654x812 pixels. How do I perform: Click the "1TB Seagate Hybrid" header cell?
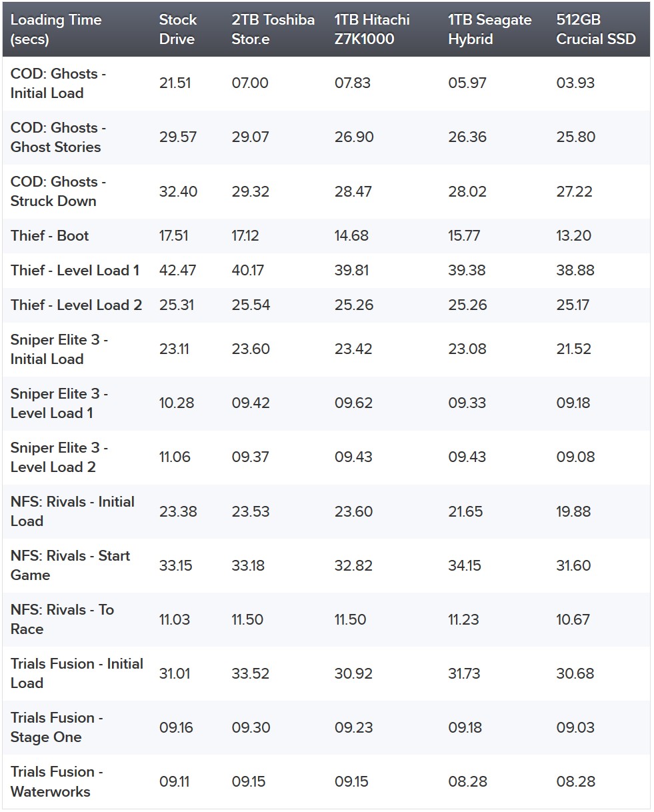click(x=490, y=29)
